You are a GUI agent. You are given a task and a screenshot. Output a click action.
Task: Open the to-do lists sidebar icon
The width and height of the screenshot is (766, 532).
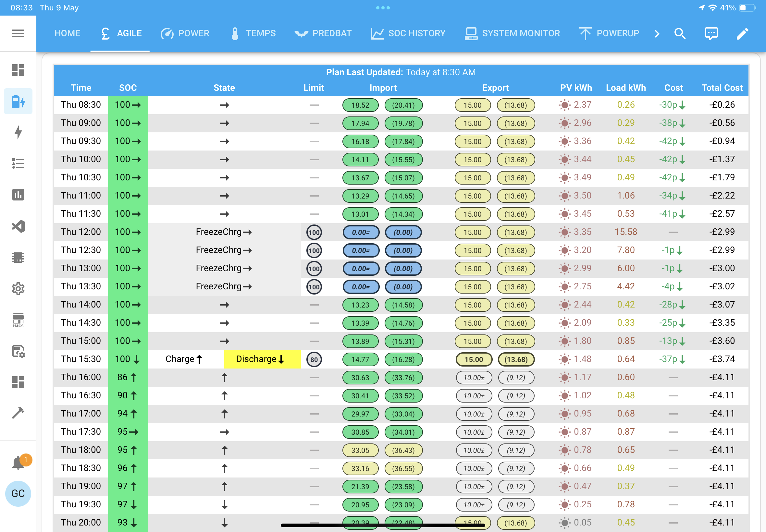click(x=18, y=164)
